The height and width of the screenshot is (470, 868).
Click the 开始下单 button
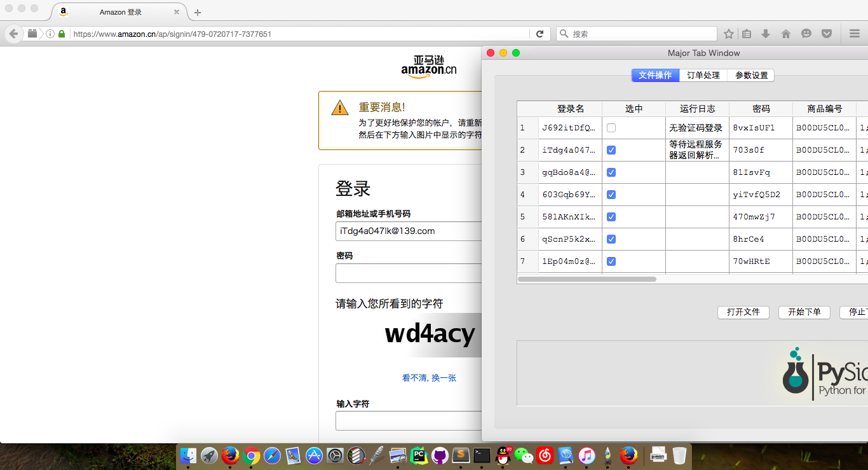pos(804,312)
